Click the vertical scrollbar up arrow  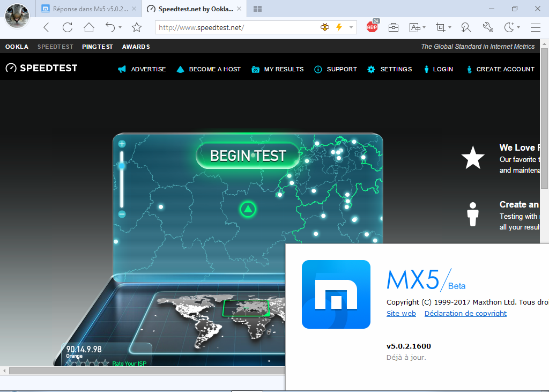[x=544, y=43]
